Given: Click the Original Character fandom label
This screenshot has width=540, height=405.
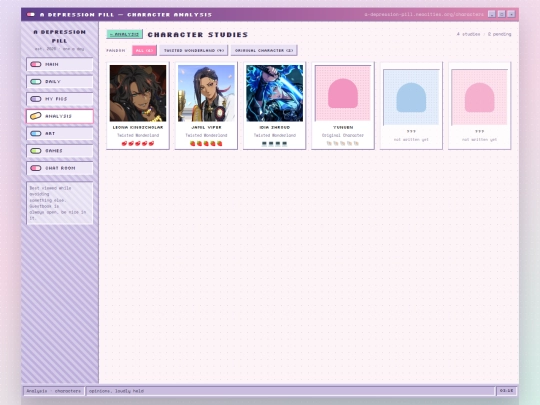Looking at the screenshot, I should (343, 135).
